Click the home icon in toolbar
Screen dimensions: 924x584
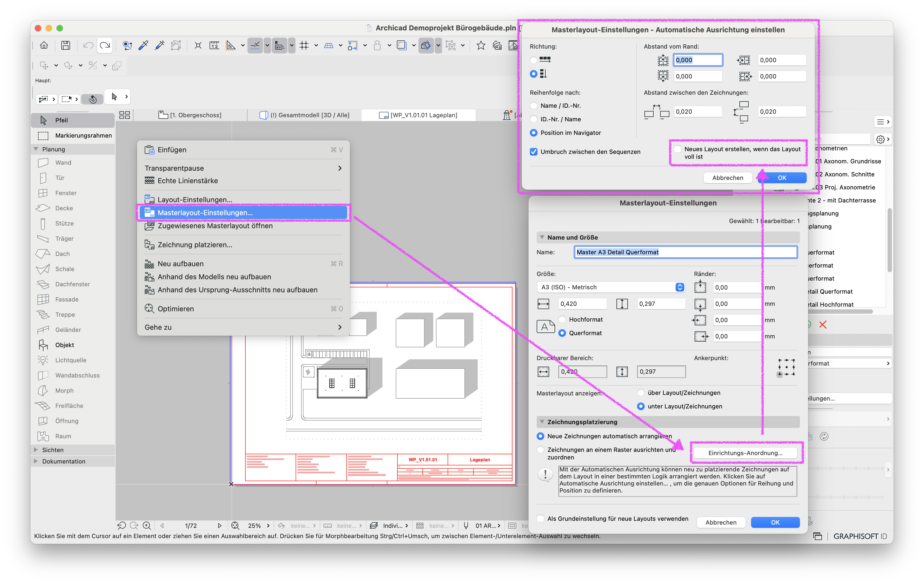44,45
